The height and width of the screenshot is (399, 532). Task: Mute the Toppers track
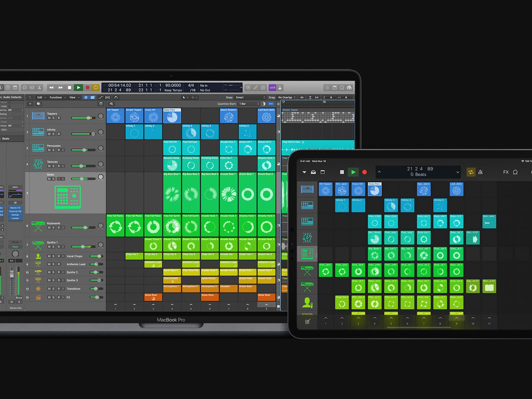pyautogui.click(x=49, y=118)
